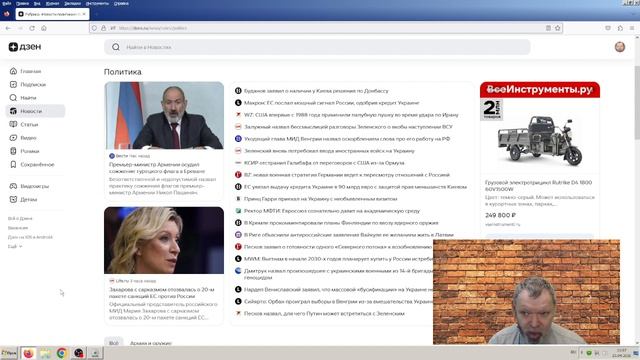The image size is (640, 360).
Task: Open headline about Премьер-министр Армении
Action: click(157, 168)
